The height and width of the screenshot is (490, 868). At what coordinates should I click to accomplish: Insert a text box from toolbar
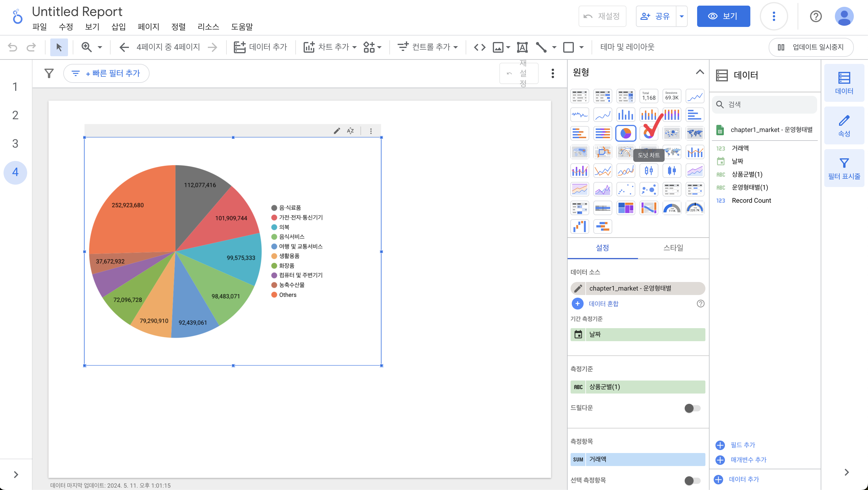pos(522,47)
